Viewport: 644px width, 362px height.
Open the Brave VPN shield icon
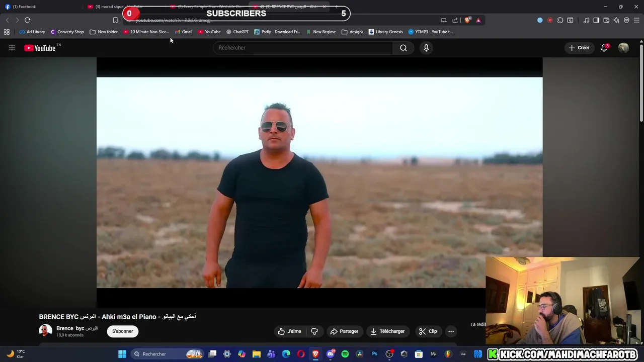626,20
